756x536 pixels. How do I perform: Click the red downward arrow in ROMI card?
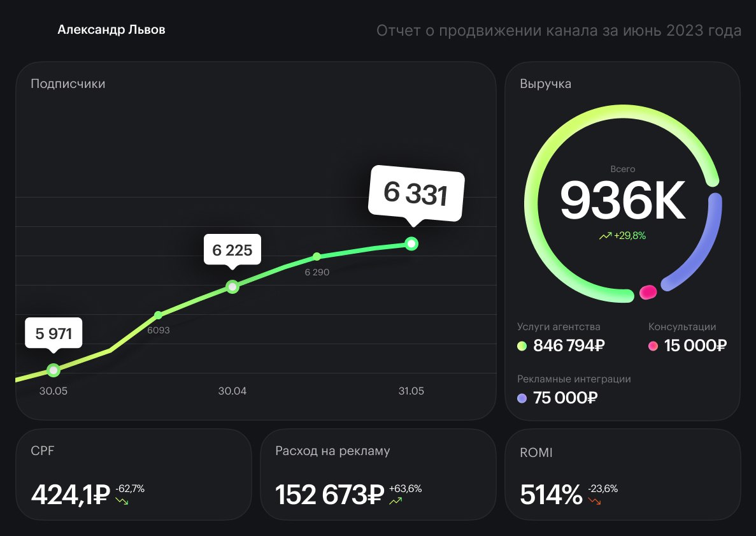click(594, 502)
